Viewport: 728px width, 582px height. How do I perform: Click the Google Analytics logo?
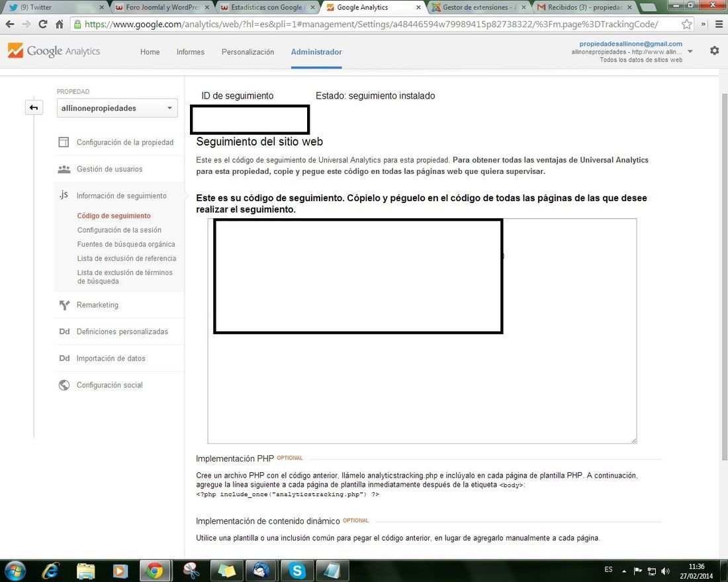coord(54,50)
